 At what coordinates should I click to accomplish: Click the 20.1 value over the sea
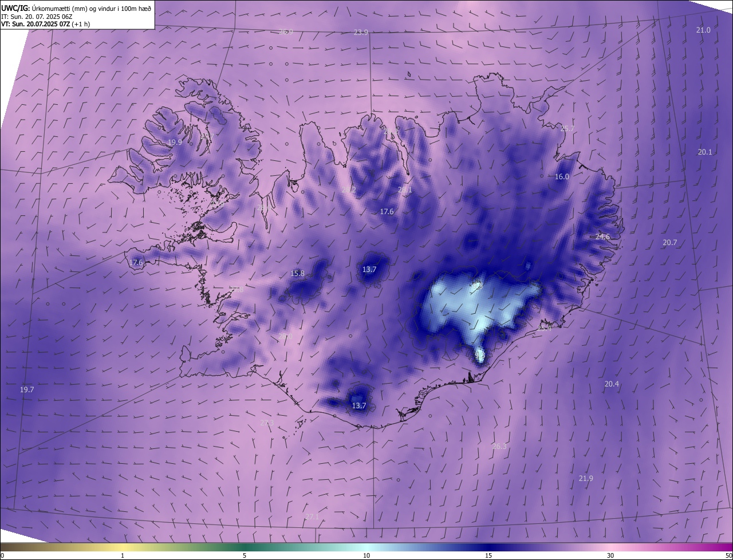pos(705,152)
